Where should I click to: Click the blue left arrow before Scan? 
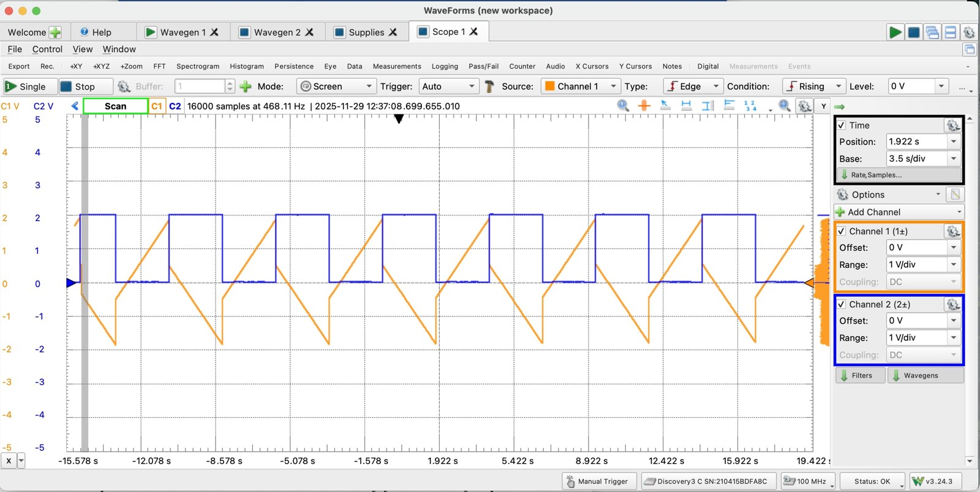(75, 106)
